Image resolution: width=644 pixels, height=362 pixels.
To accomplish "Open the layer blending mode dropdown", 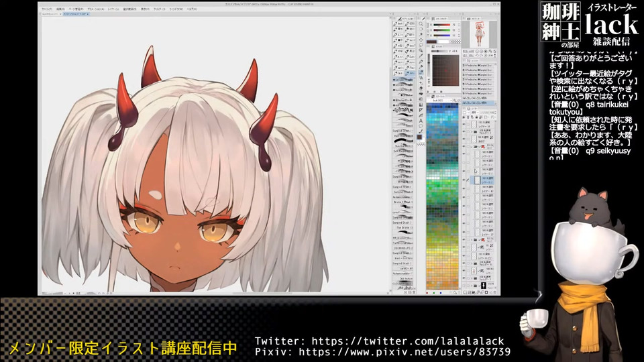I will (475, 113).
